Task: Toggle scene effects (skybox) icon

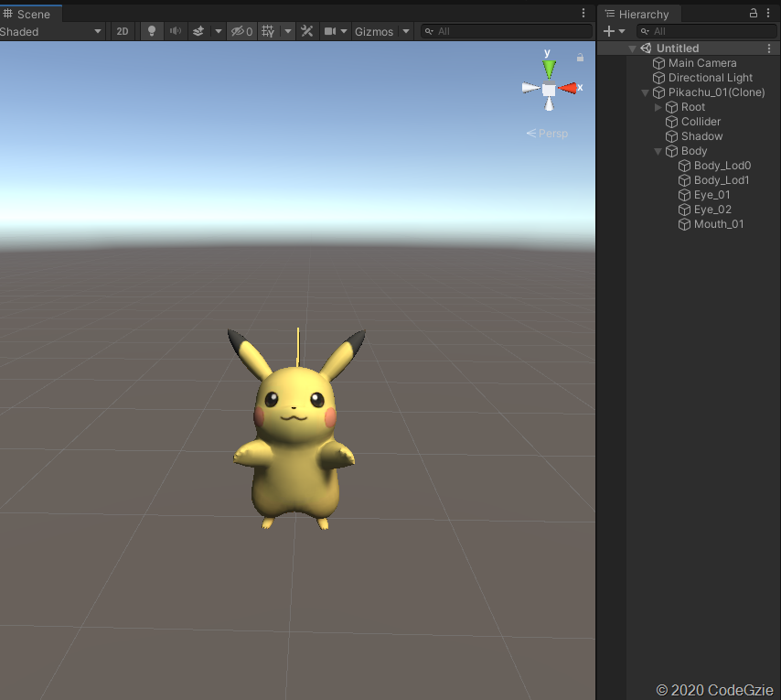Action: click(x=198, y=31)
